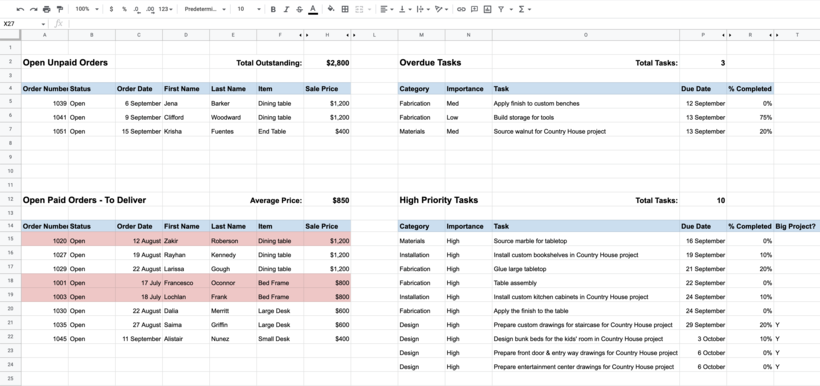Toggle italic formatting
The image size is (820, 386).
coord(286,9)
